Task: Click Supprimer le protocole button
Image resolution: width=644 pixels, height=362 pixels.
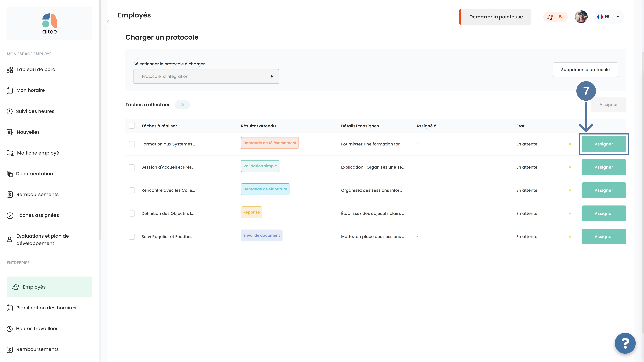Action: (x=585, y=70)
